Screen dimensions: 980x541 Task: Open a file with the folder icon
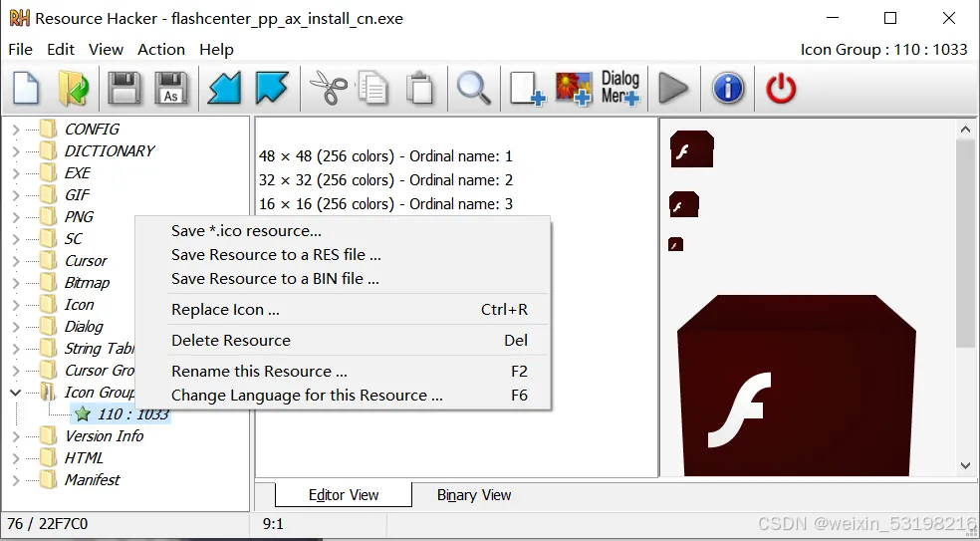74,89
